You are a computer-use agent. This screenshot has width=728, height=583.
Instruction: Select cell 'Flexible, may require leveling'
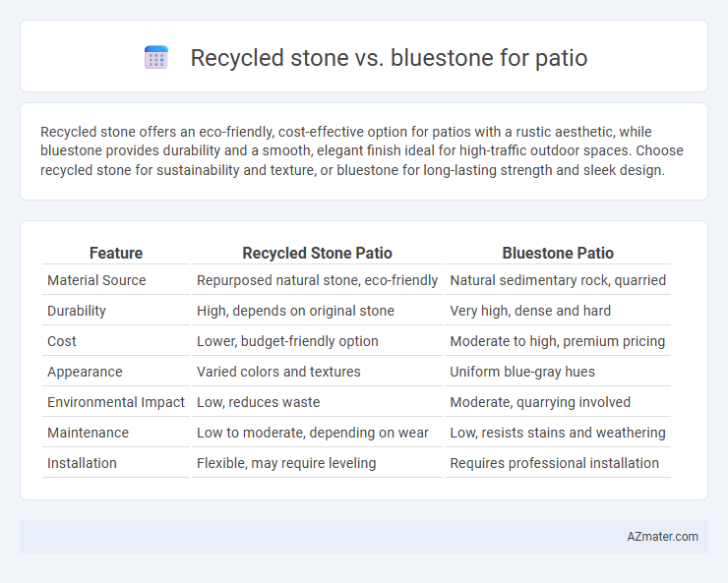tap(317, 463)
